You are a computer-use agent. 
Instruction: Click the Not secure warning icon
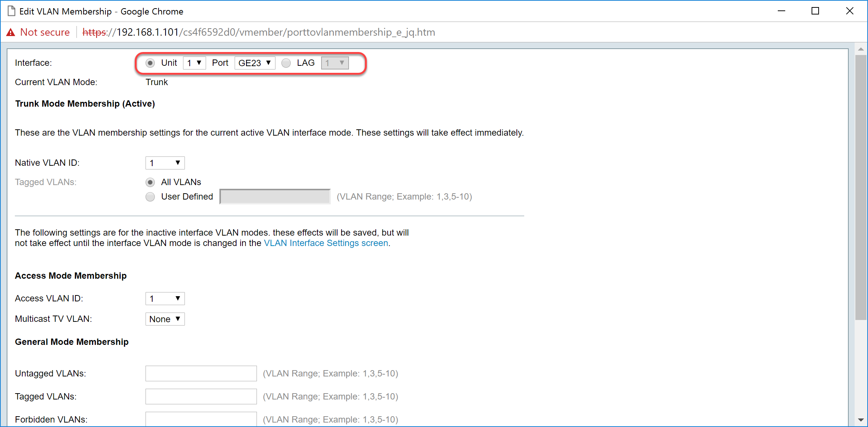pyautogui.click(x=11, y=32)
